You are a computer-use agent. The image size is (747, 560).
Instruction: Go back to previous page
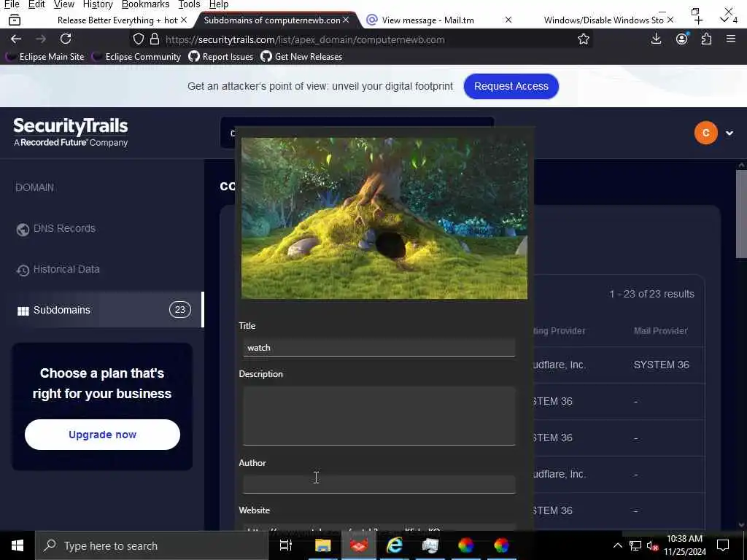tap(16, 39)
